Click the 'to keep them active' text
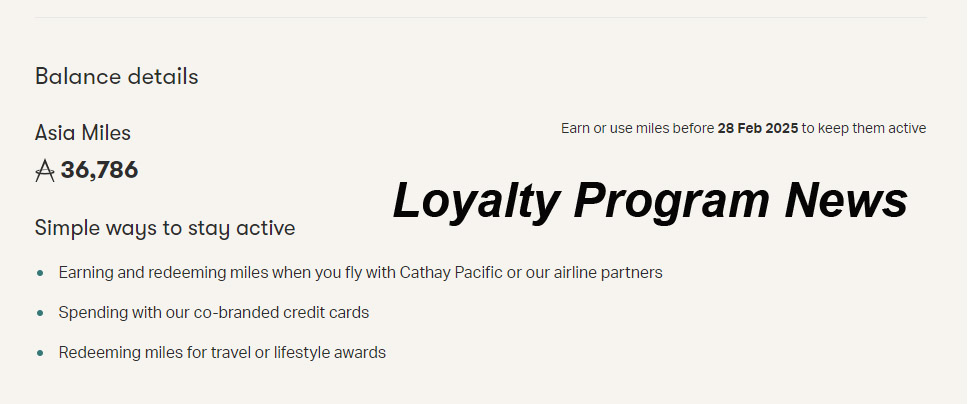Viewport: 975px width, 404px height. [x=864, y=128]
